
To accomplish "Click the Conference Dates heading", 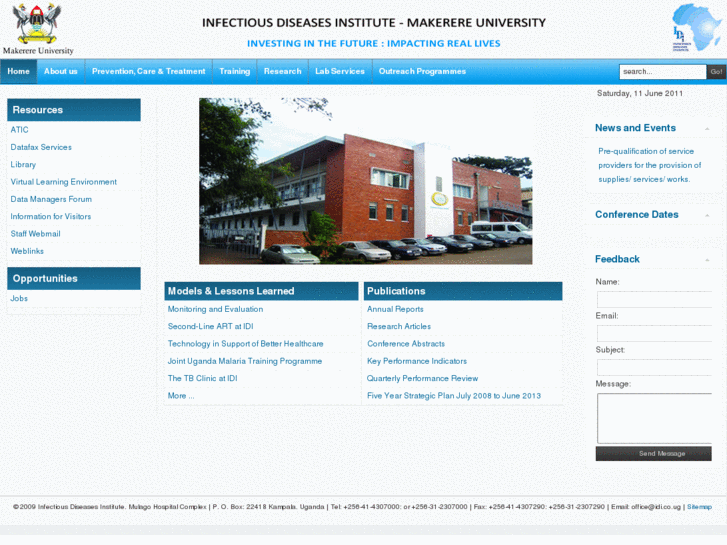I will (x=637, y=215).
